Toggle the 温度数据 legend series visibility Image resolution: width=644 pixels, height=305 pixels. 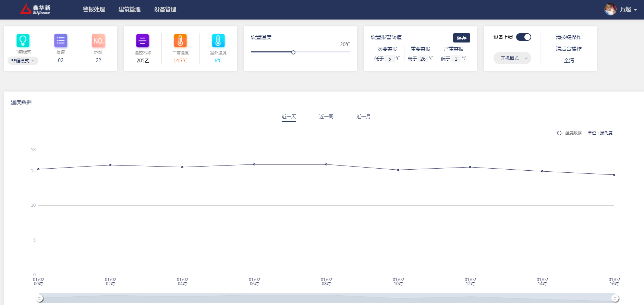(x=568, y=133)
